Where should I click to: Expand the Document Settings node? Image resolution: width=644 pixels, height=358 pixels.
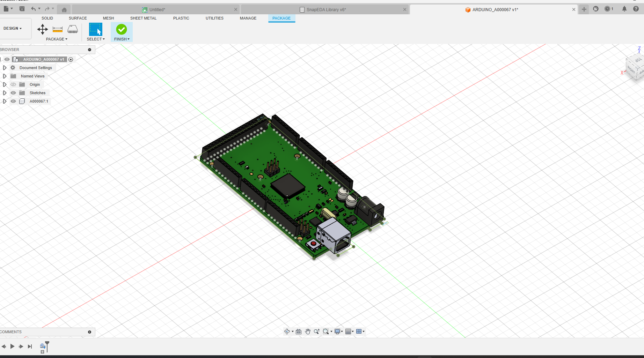(x=5, y=67)
